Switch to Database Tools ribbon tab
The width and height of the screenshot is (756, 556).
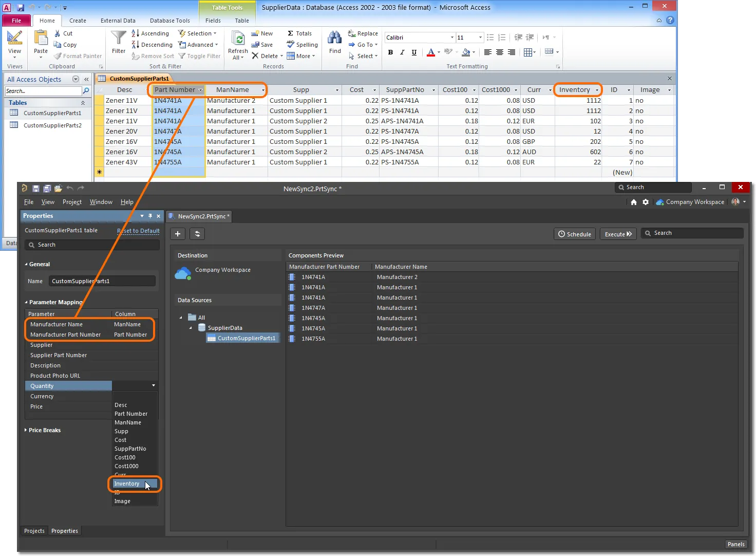170,21
